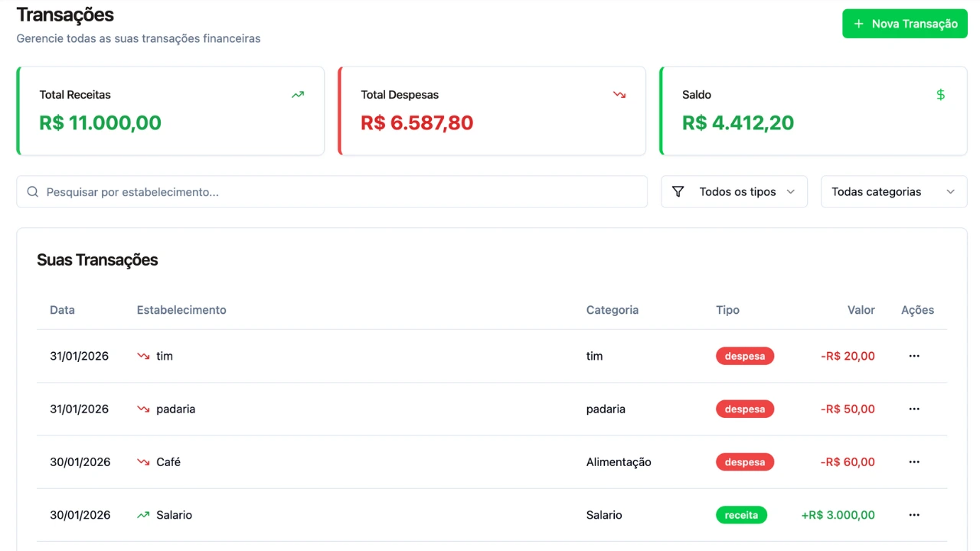Click the despesa badge on the tim row
The height and width of the screenshot is (551, 980).
pos(745,356)
